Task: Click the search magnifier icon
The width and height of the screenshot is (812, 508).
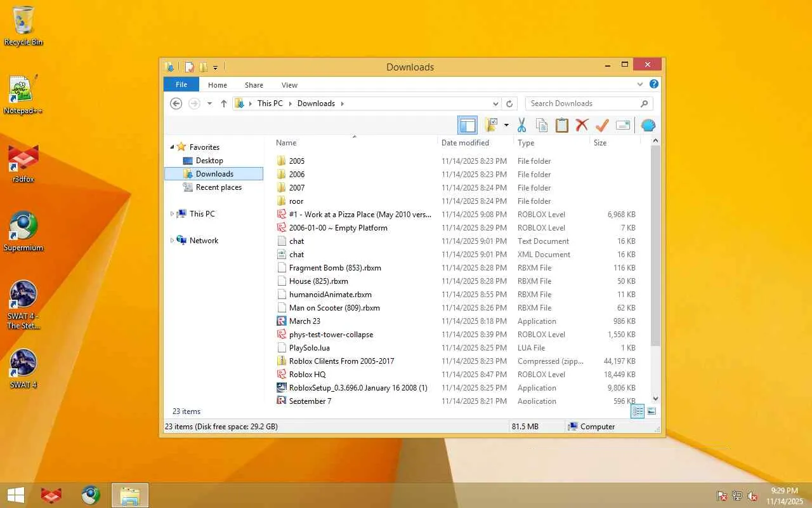Action: coord(644,104)
